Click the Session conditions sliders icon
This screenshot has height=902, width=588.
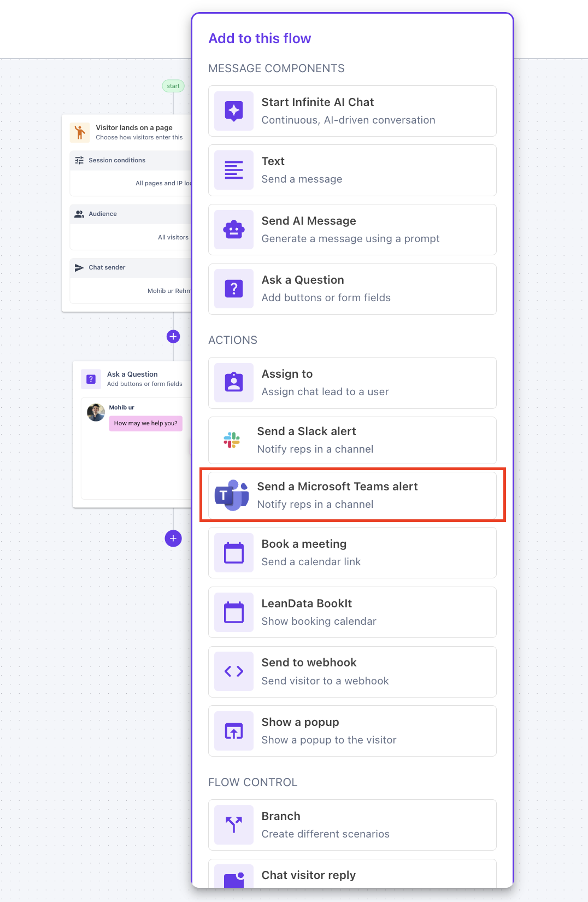point(79,160)
